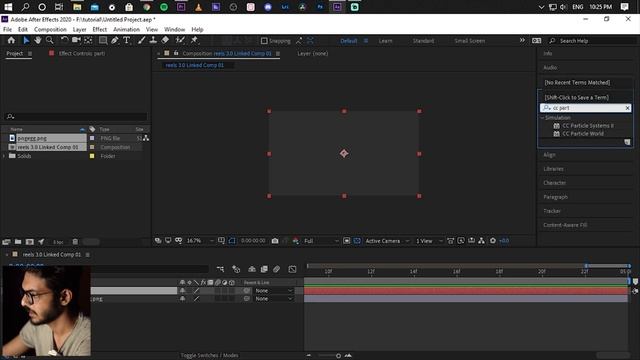Click Toggle Switches / Modes button
This screenshot has height=360, width=640.
[209, 356]
